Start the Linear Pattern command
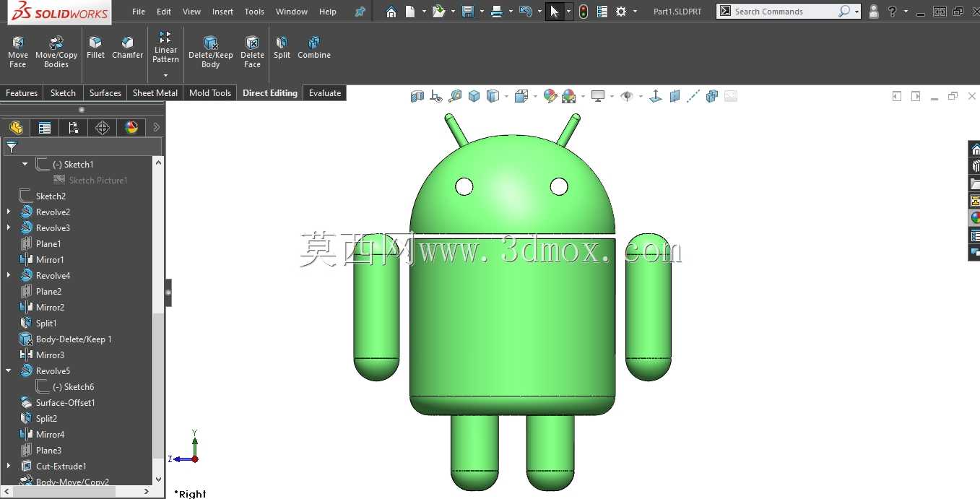The image size is (980, 499). [x=165, y=48]
